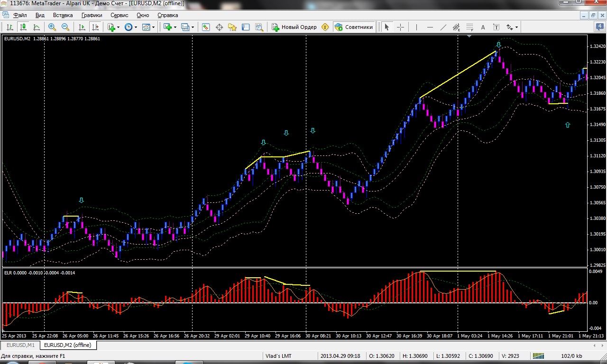Switch chart to candlesticks mode
This screenshot has width=607, height=364.
click(x=23, y=27)
